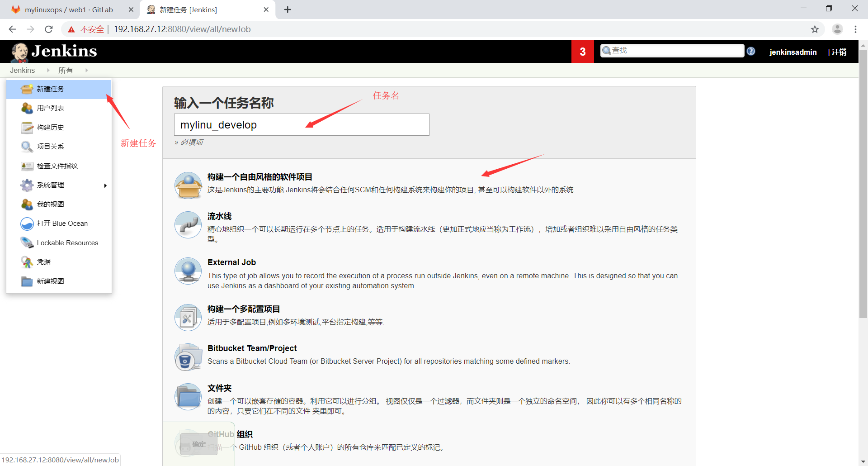Select the freestyle project box icon

click(x=188, y=185)
